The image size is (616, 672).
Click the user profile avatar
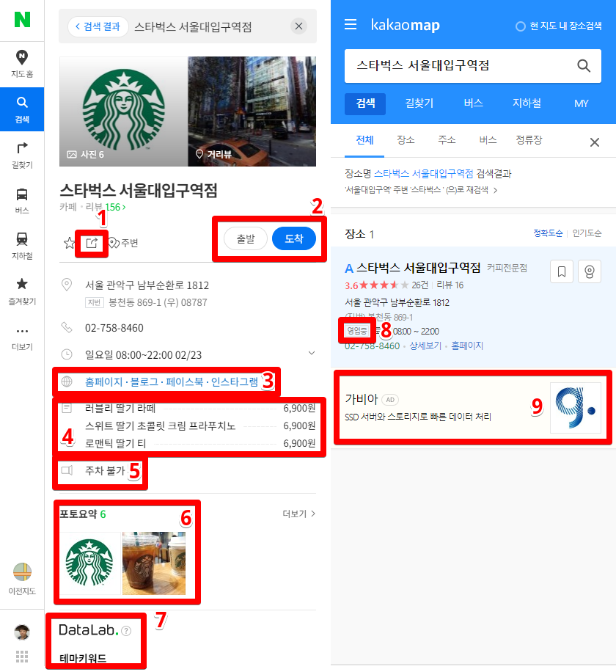pyautogui.click(x=22, y=632)
